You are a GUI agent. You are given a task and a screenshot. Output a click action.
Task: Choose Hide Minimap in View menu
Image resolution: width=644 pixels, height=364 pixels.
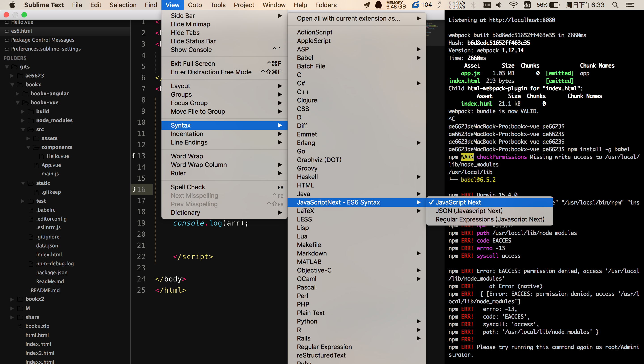(224, 24)
